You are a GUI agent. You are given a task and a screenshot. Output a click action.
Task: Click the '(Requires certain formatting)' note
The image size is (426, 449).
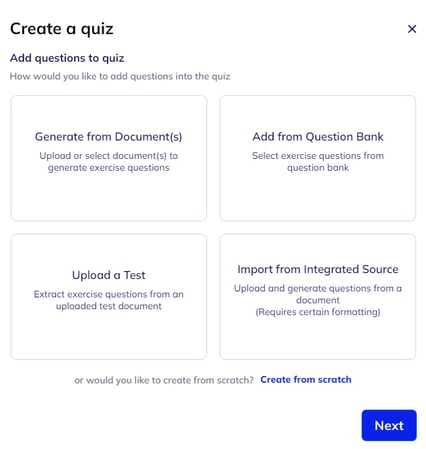coord(318,312)
